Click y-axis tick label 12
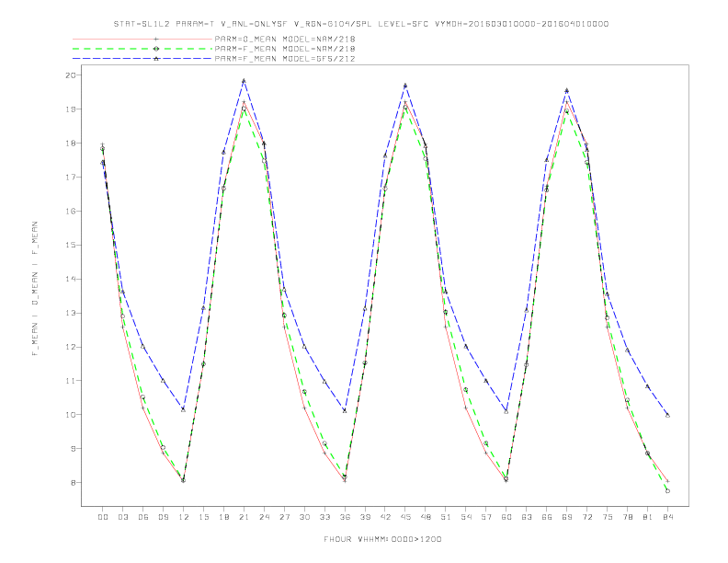 coord(72,347)
